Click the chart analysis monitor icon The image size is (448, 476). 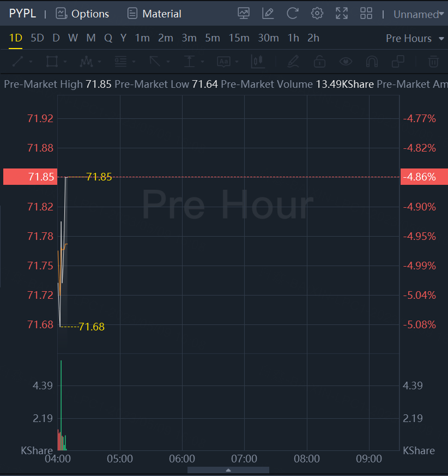click(244, 14)
